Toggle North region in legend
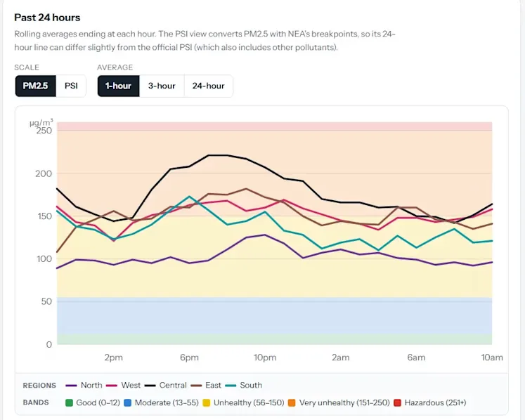Image resolution: width=525 pixels, height=420 pixels. pos(84,385)
